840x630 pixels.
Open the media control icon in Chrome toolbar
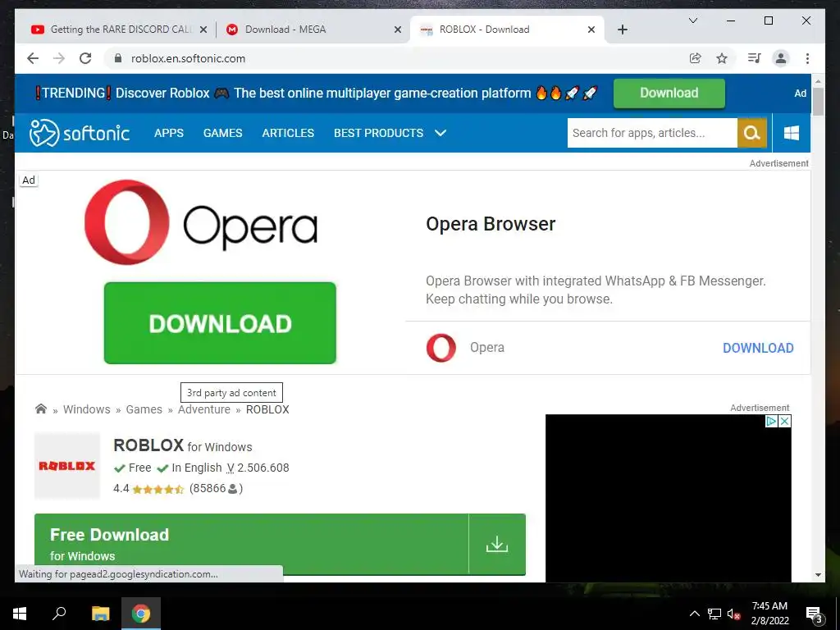point(755,58)
